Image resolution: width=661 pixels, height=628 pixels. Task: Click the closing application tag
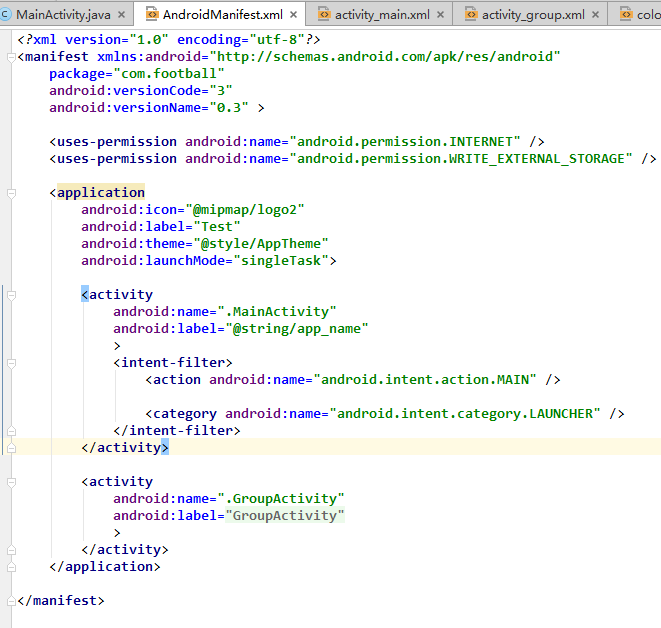pyautogui.click(x=105, y=566)
